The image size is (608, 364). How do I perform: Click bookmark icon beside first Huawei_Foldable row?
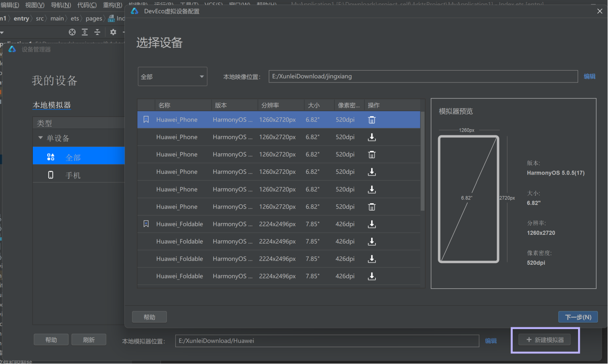(x=146, y=224)
